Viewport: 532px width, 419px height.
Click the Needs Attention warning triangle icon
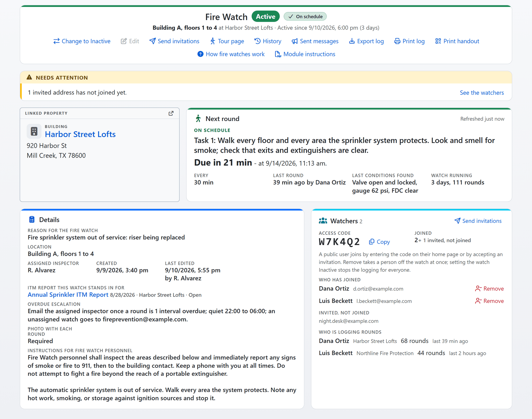[x=29, y=77]
